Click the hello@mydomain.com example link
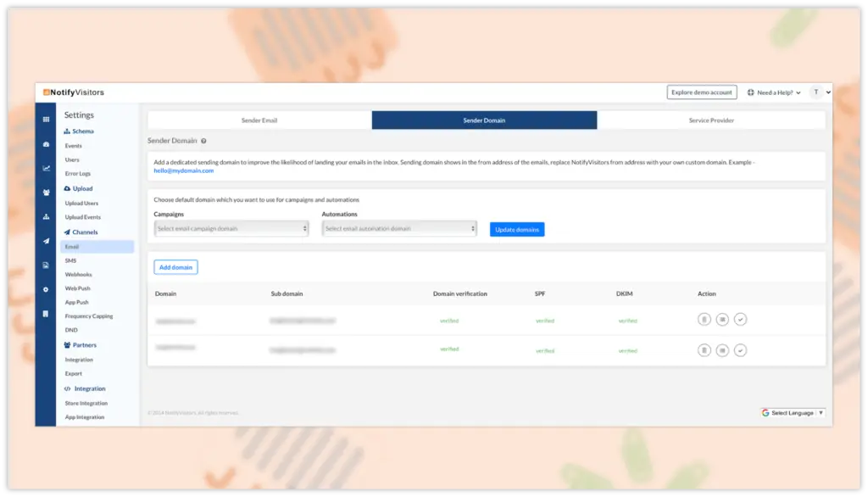The height and width of the screenshot is (497, 868). click(184, 170)
